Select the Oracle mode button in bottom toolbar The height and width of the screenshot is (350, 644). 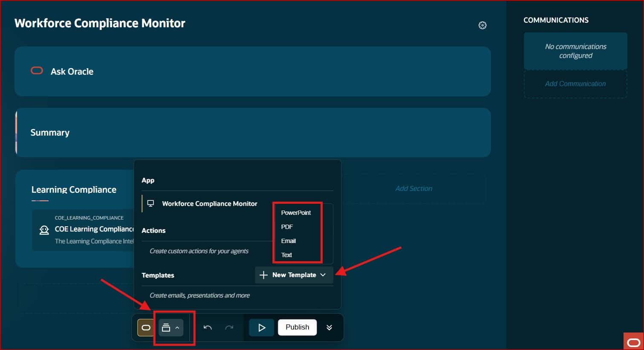pos(146,327)
